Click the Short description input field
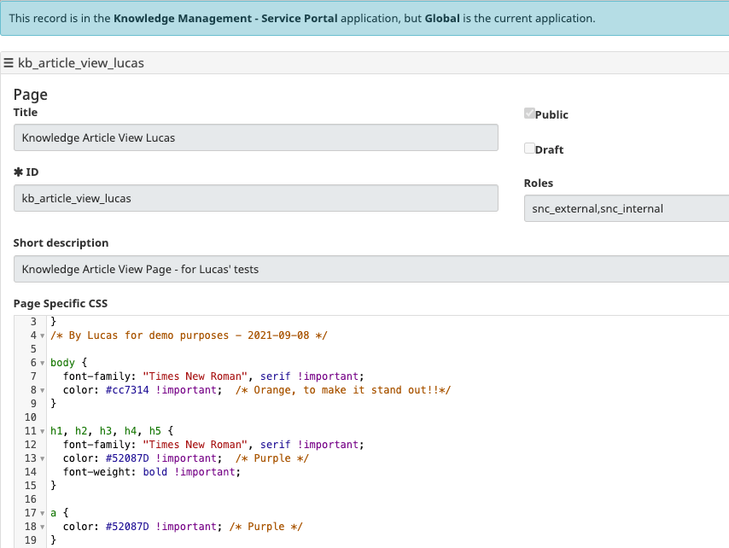Image resolution: width=729 pixels, height=548 pixels. click(371, 269)
